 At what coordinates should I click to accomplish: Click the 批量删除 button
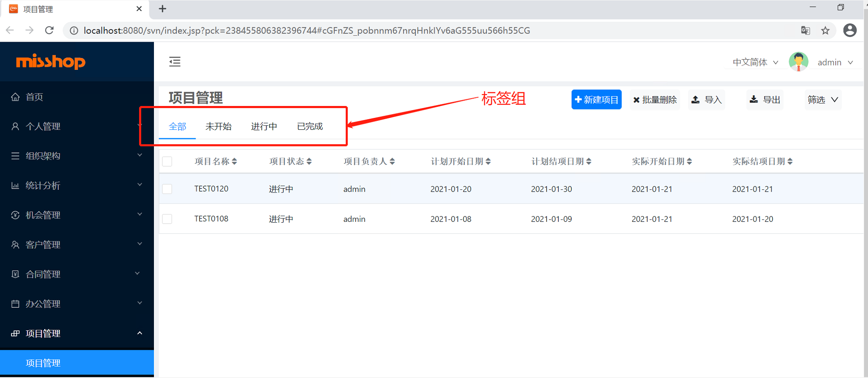[x=655, y=100]
